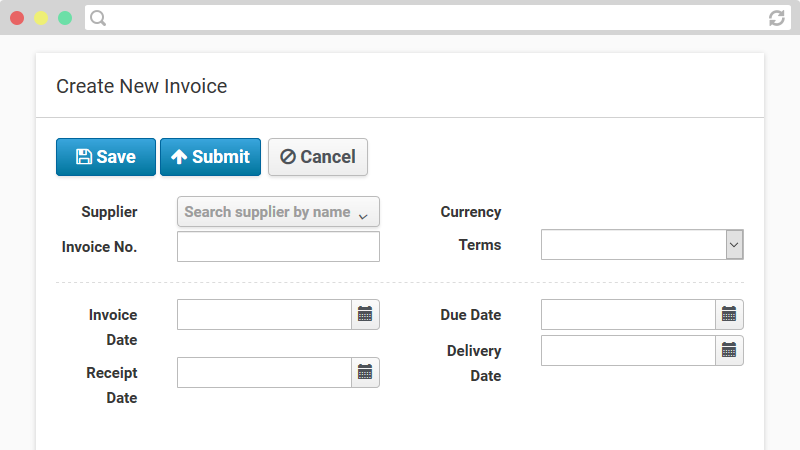
Task: Open the Invoice Date calendar picker
Action: (365, 314)
